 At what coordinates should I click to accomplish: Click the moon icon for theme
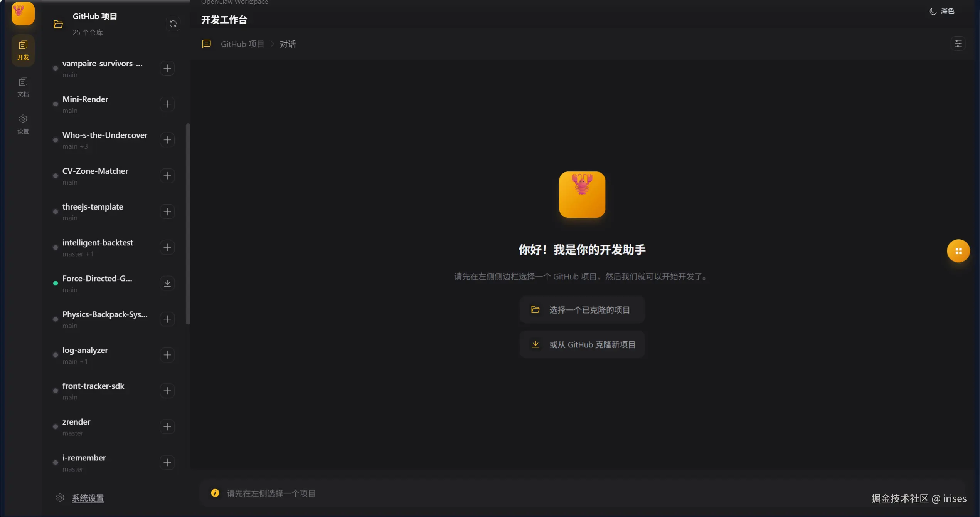click(x=933, y=11)
